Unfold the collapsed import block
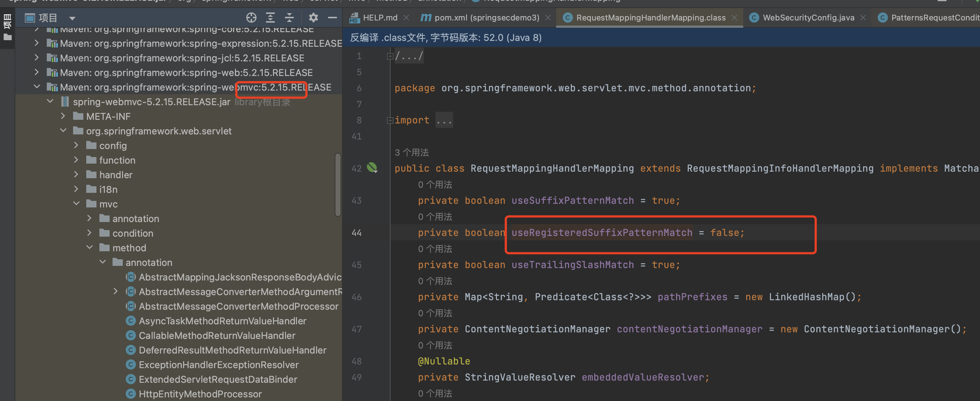980x401 pixels. coord(390,121)
